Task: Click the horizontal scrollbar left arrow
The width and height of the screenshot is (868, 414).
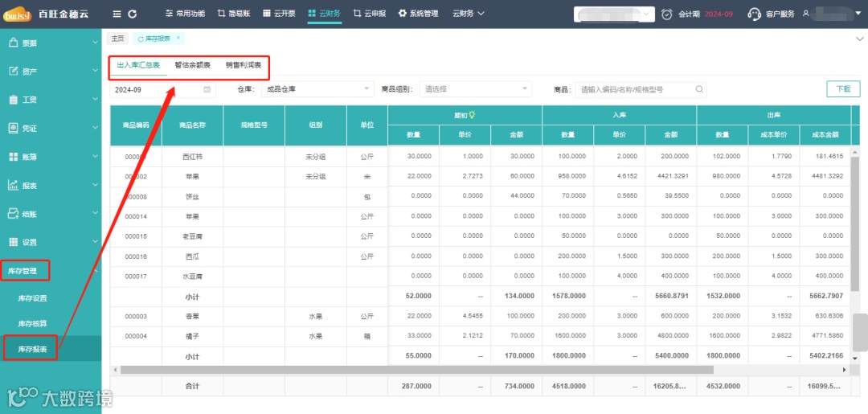Action: coord(115,369)
